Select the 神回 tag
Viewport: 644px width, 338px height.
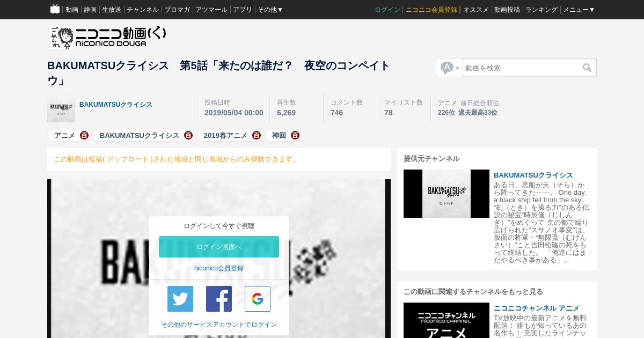click(x=279, y=135)
